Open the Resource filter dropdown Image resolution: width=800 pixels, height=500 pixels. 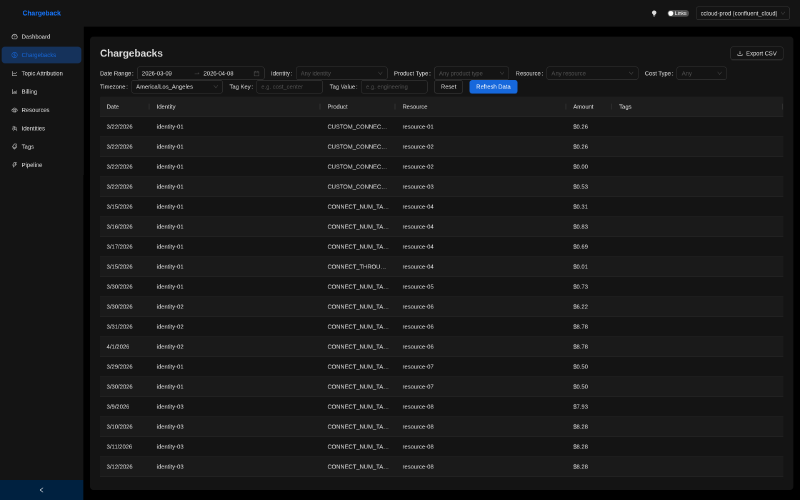click(592, 73)
